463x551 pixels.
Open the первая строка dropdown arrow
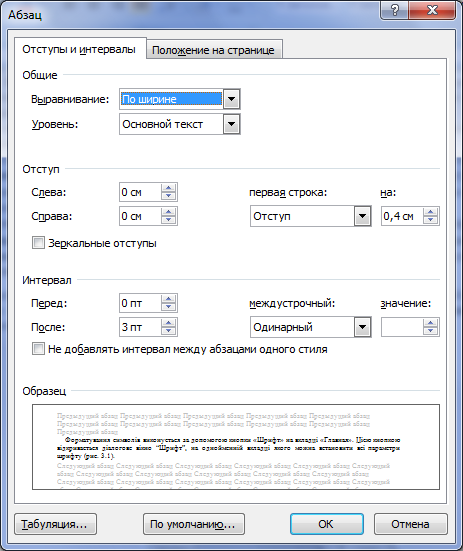tap(363, 216)
